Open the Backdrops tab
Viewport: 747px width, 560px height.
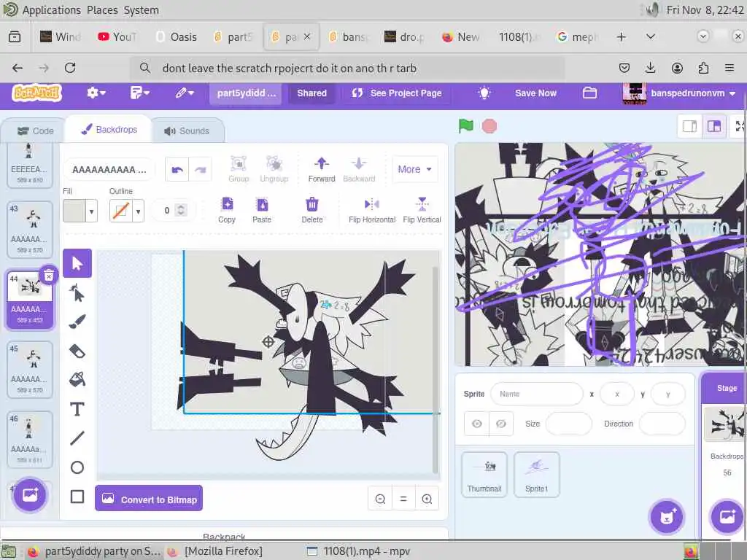point(109,130)
